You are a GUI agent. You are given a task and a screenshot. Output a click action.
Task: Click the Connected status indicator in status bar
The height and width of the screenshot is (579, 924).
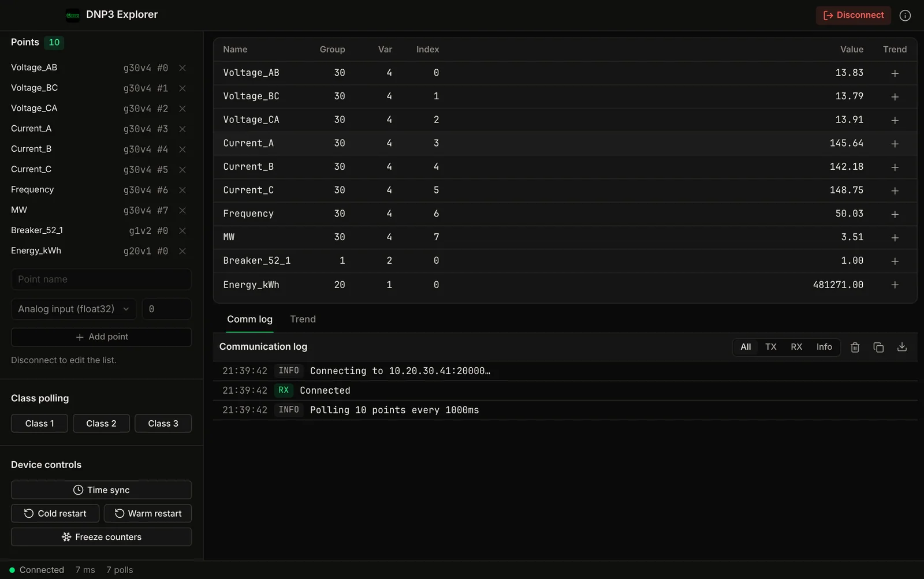pos(36,570)
